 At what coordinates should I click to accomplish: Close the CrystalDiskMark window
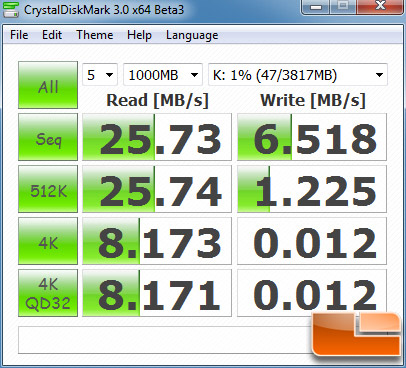[380, 7]
